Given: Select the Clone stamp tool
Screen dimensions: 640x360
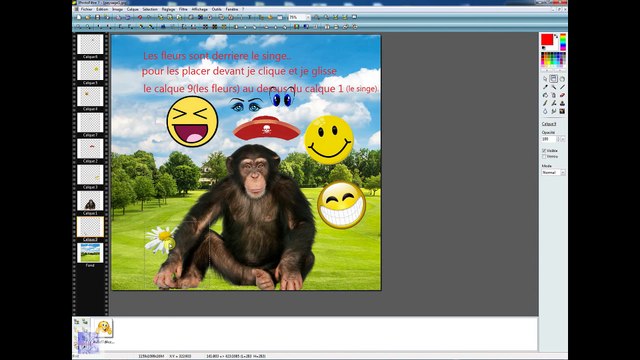Looking at the screenshot, I should point(562,103).
